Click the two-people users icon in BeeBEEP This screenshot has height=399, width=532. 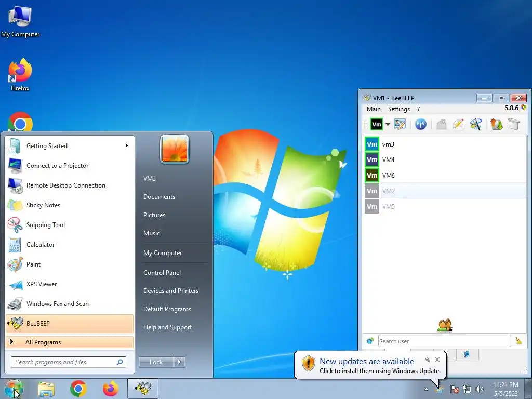(445, 325)
